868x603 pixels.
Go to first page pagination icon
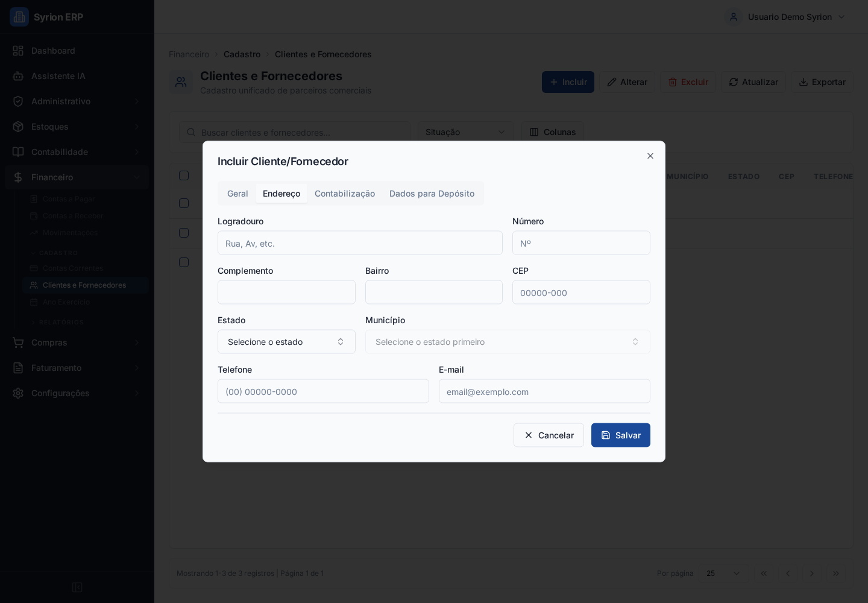point(764,573)
